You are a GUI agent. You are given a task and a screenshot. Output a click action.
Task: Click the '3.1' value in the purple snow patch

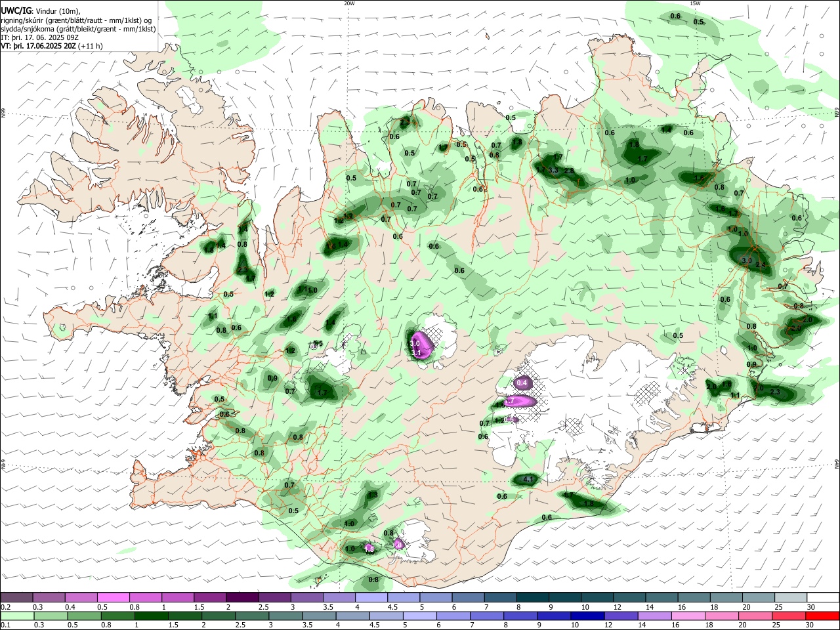tap(416, 353)
